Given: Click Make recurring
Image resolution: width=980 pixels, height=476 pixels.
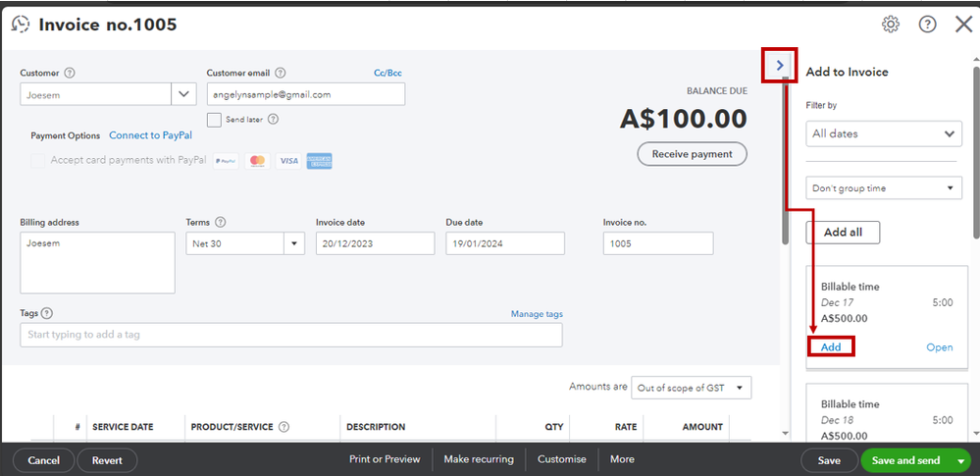Looking at the screenshot, I should [479, 459].
